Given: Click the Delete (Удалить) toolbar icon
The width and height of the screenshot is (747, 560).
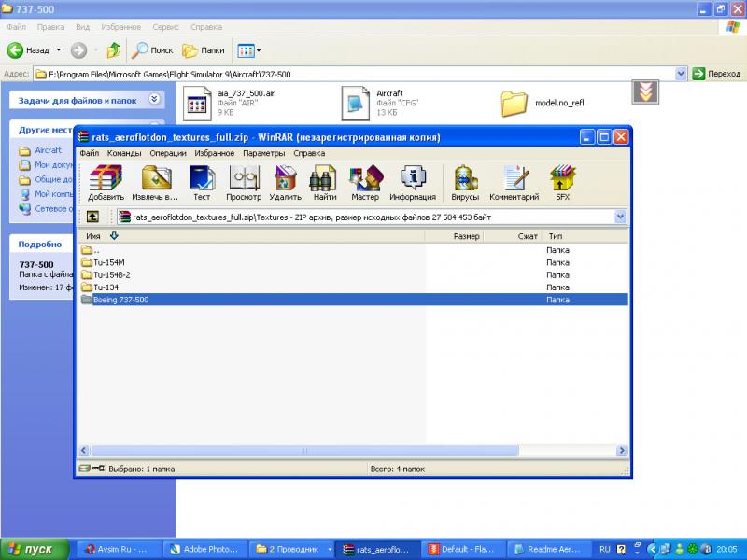Looking at the screenshot, I should point(286,182).
